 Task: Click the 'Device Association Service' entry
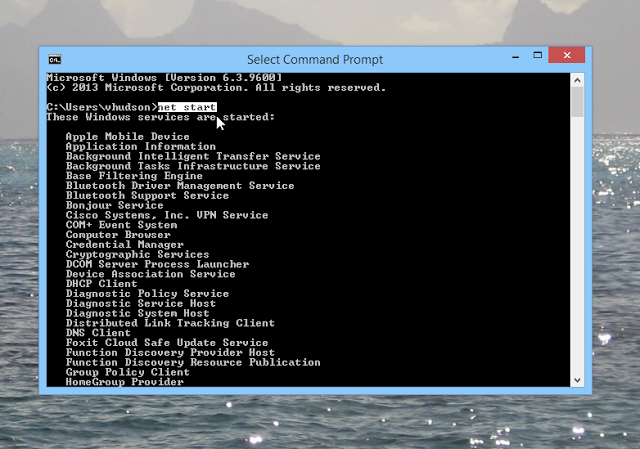[150, 274]
